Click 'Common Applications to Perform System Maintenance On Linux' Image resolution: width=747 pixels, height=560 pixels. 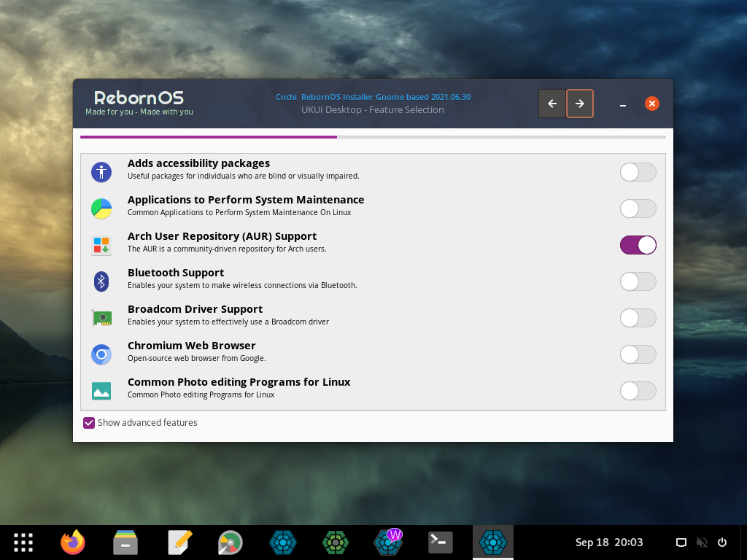point(239,213)
